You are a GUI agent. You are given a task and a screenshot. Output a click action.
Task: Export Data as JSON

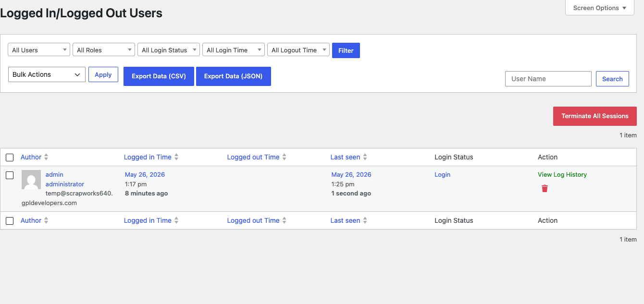point(234,76)
